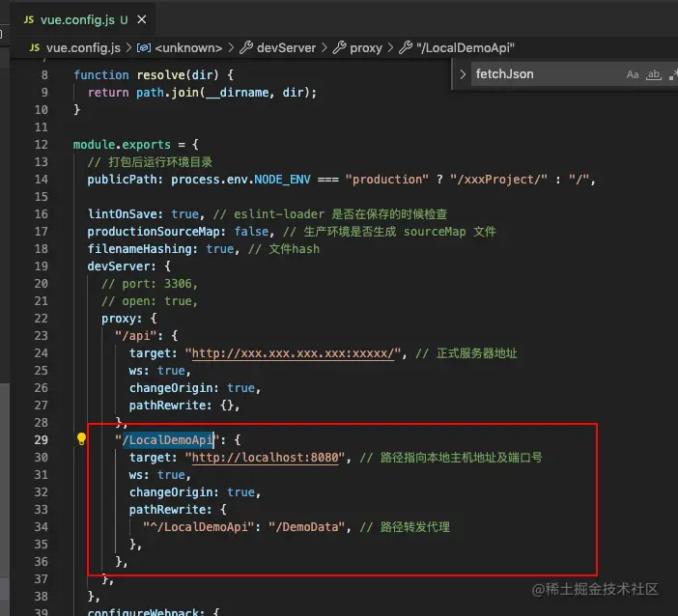This screenshot has height=616, width=678.
Task: Click the selected "/LocalDemoApi" key on line 29
Action: (x=168, y=440)
